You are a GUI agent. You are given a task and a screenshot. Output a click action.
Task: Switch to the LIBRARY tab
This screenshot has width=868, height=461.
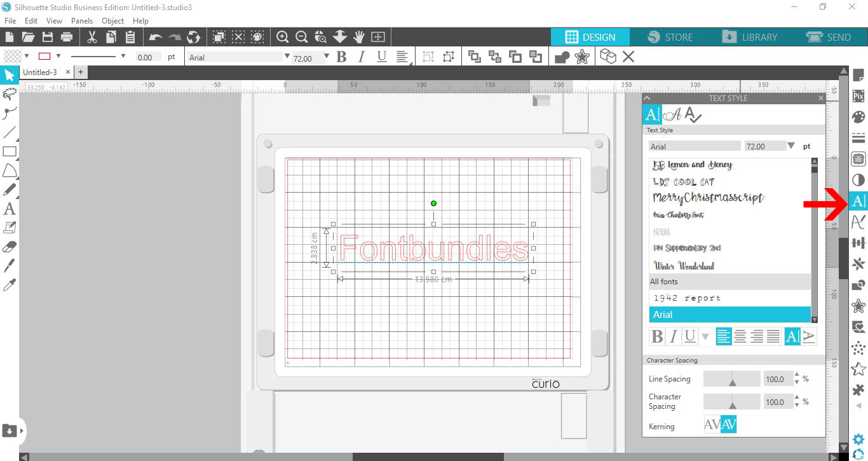click(x=750, y=37)
